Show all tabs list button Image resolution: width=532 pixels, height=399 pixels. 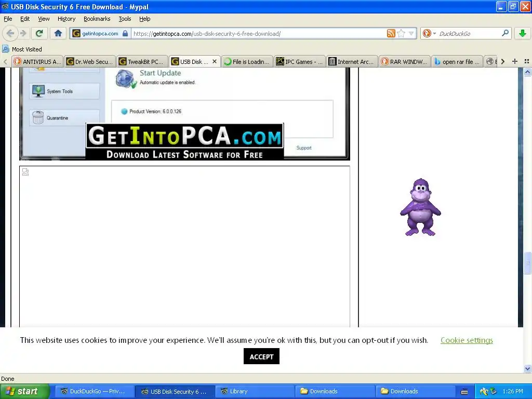tap(527, 61)
